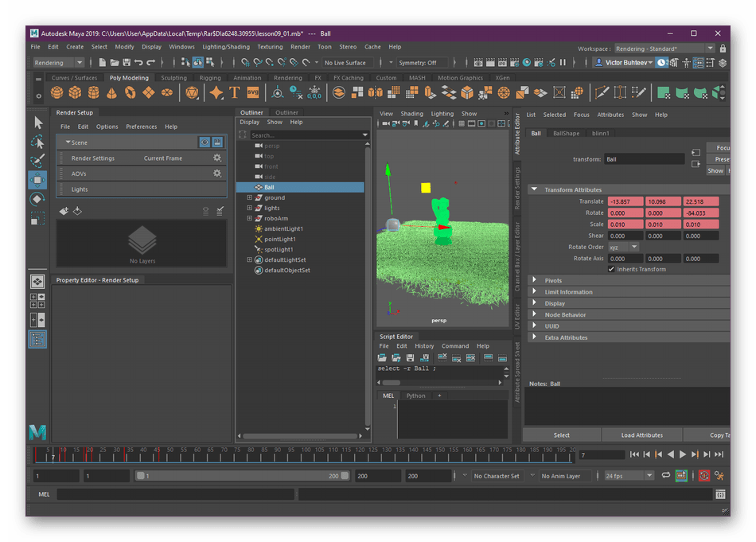The height and width of the screenshot is (542, 756).
Task: Click the polygon cone shelf icon
Action: coord(112,92)
